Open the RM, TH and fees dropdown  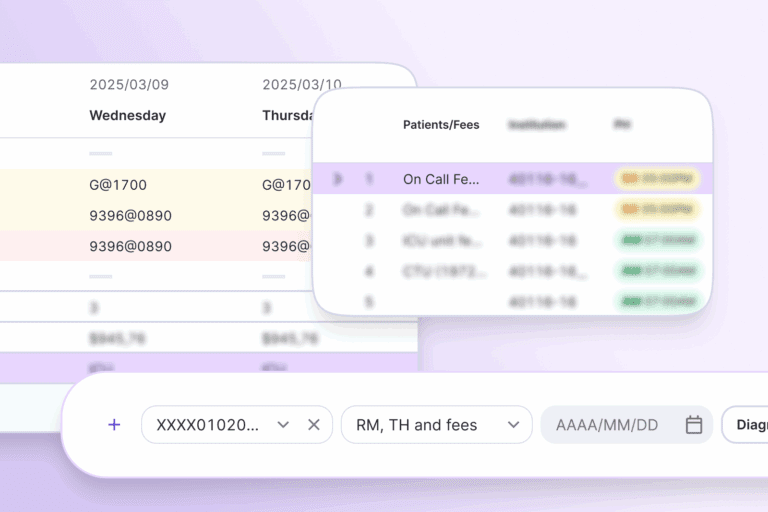(x=436, y=425)
